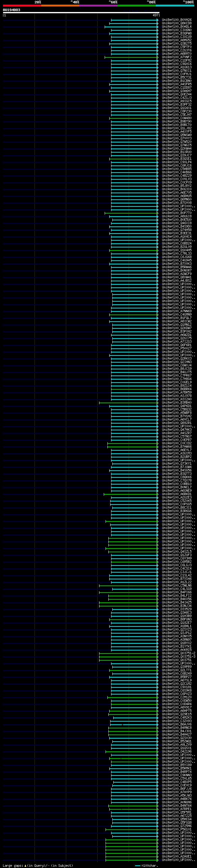Click the cyan ~100% identity legend bar

click(x=175, y=6)
